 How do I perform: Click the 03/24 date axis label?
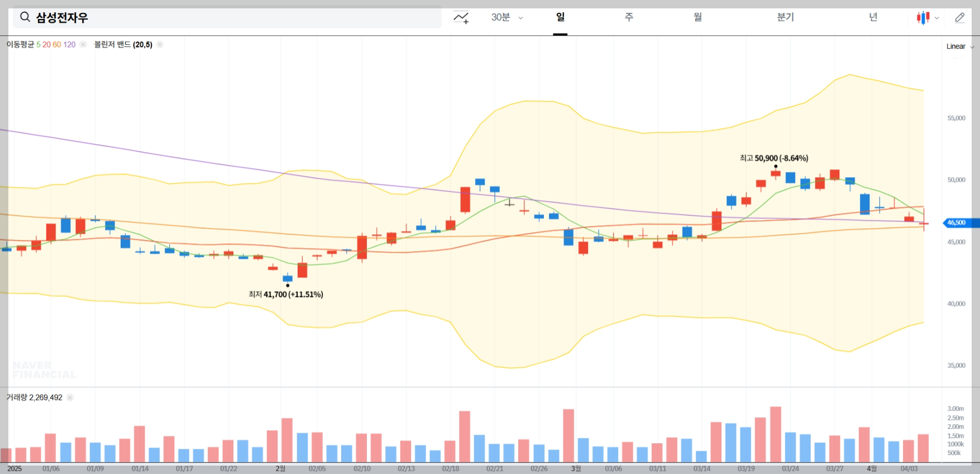click(x=790, y=468)
